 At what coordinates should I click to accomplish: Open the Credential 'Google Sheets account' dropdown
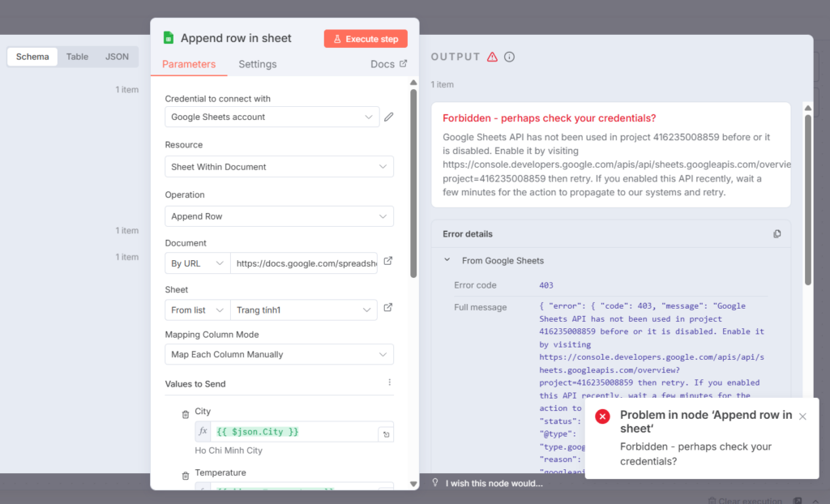pos(272,117)
